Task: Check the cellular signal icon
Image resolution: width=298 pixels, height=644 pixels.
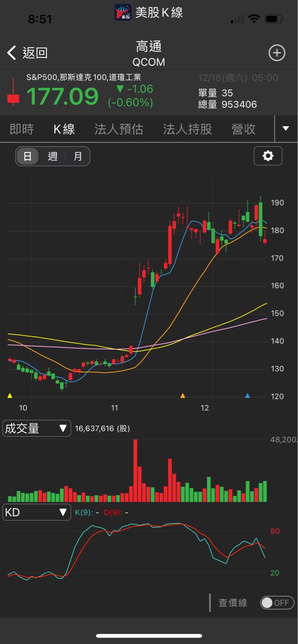Action: [x=237, y=20]
